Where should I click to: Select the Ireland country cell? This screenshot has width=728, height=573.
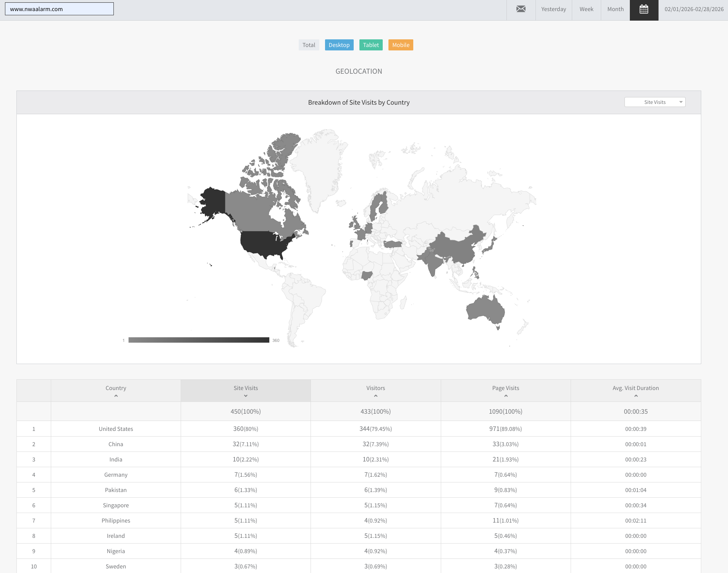pos(116,536)
